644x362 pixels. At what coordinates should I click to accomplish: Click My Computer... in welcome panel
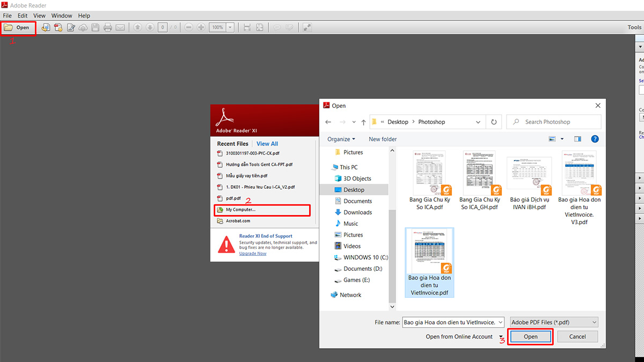point(262,210)
